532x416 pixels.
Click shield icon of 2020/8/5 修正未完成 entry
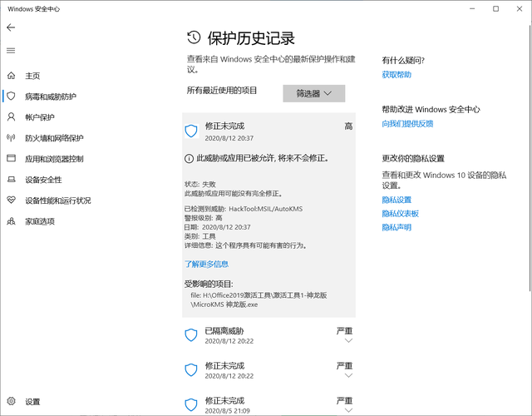click(191, 405)
